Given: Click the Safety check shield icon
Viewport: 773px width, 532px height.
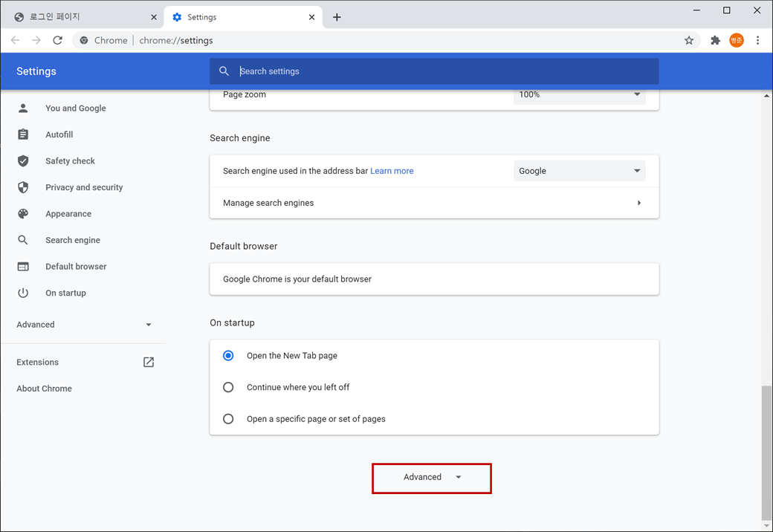Looking at the screenshot, I should click(x=23, y=160).
